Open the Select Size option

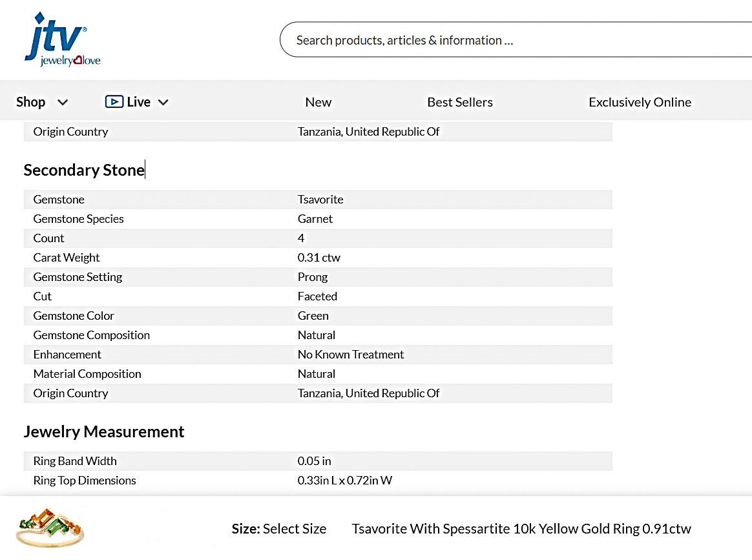click(279, 528)
